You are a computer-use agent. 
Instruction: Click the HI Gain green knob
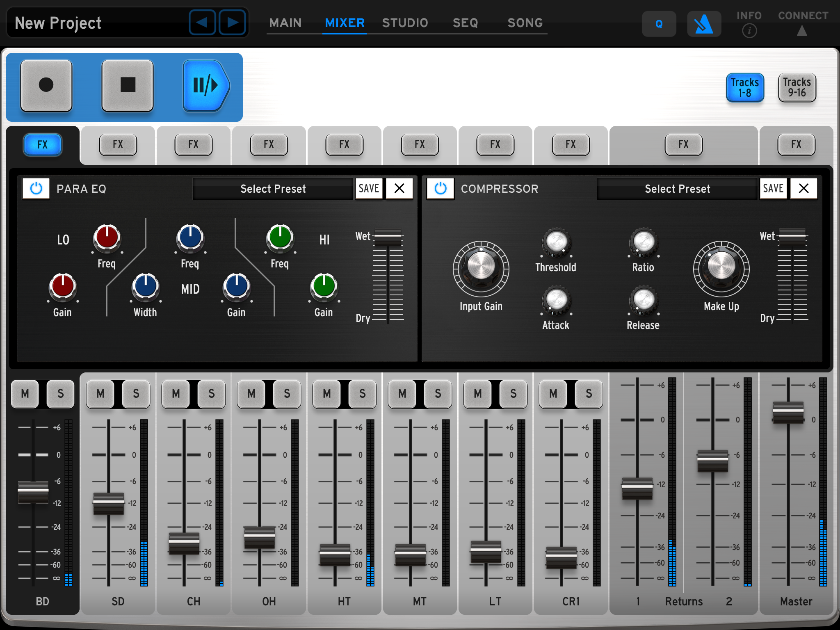(x=324, y=286)
